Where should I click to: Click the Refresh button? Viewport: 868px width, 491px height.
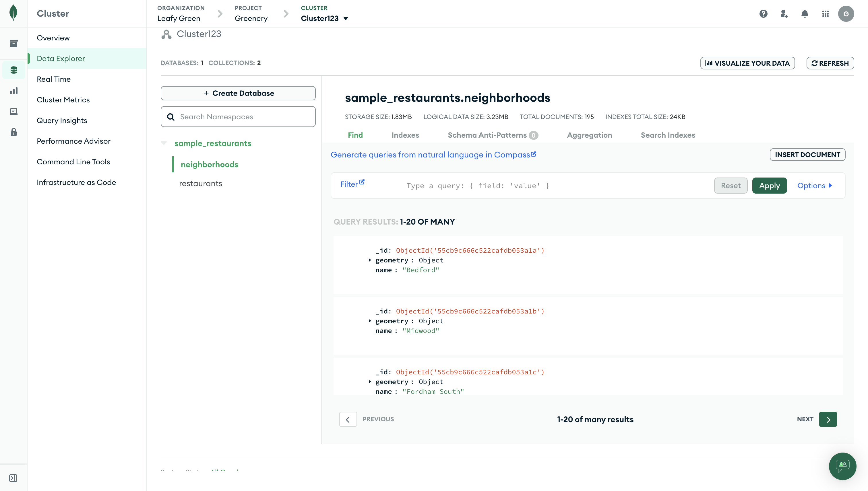(x=830, y=63)
